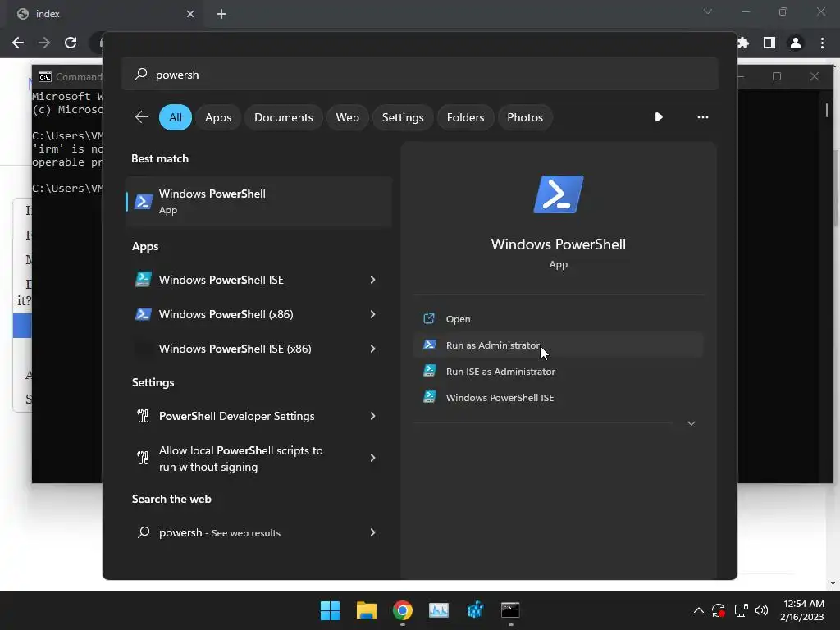
Task: Click the volume speaker tray icon
Action: pos(761,610)
